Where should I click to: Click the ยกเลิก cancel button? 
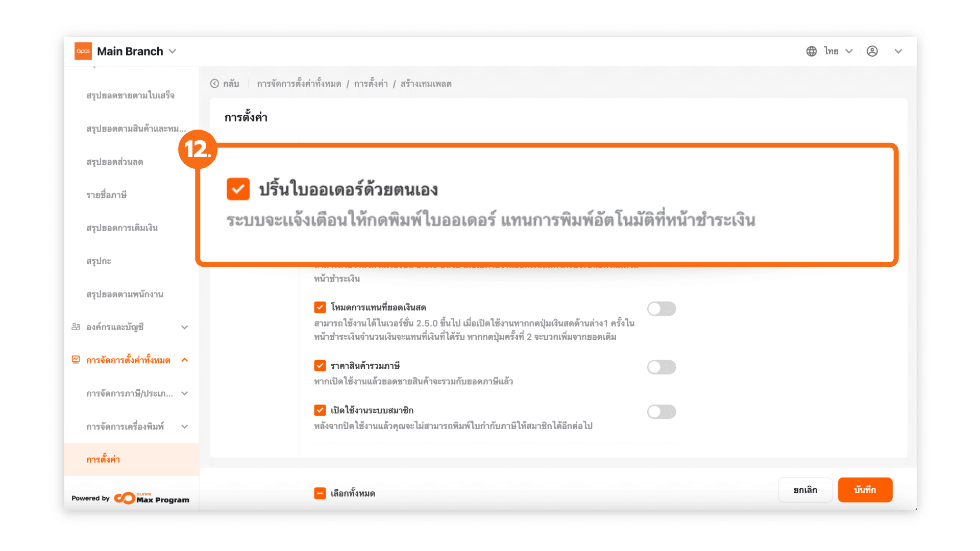(805, 490)
